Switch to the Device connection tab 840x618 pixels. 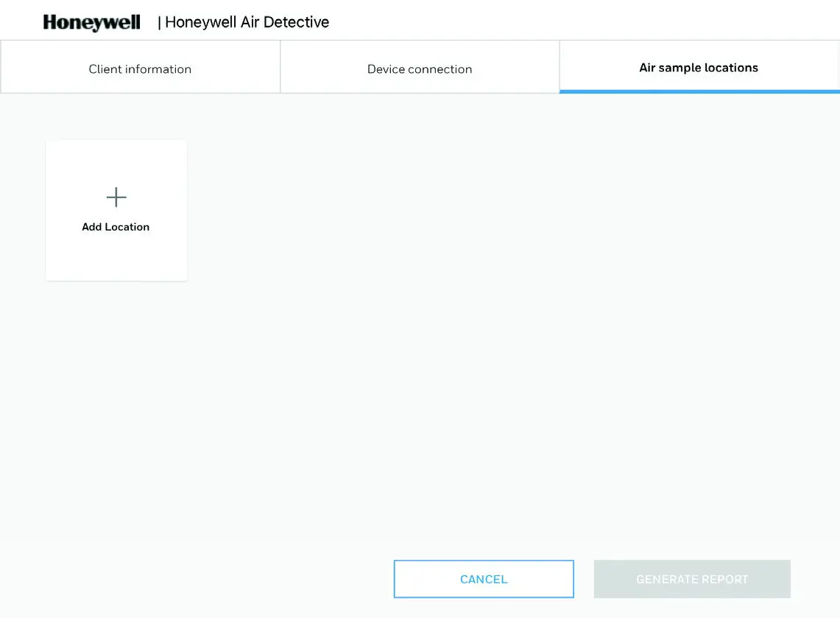(420, 67)
